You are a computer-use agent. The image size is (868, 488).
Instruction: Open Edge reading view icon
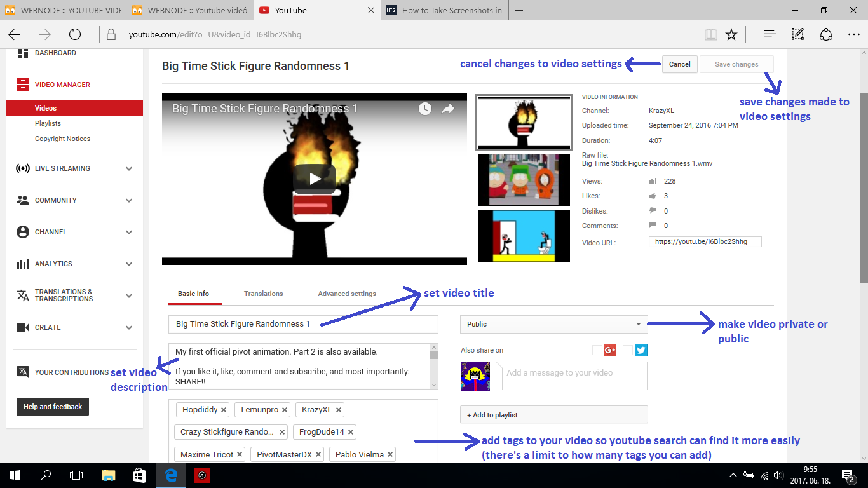coord(710,34)
